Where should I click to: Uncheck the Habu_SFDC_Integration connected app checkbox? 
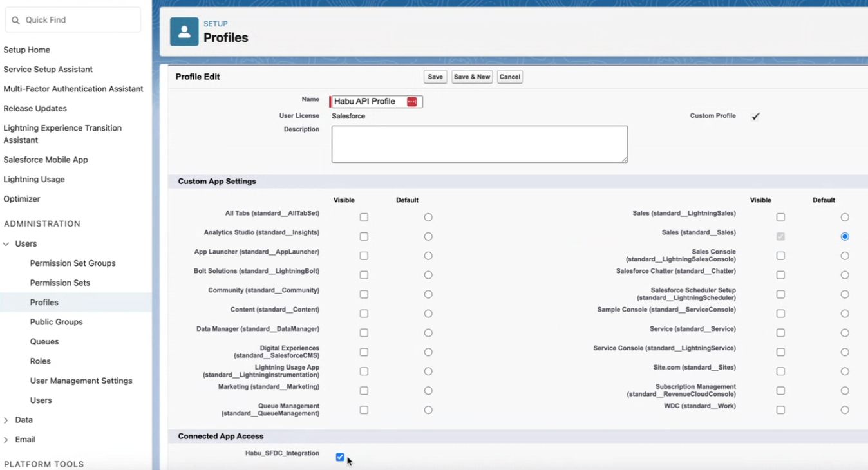tap(340, 457)
